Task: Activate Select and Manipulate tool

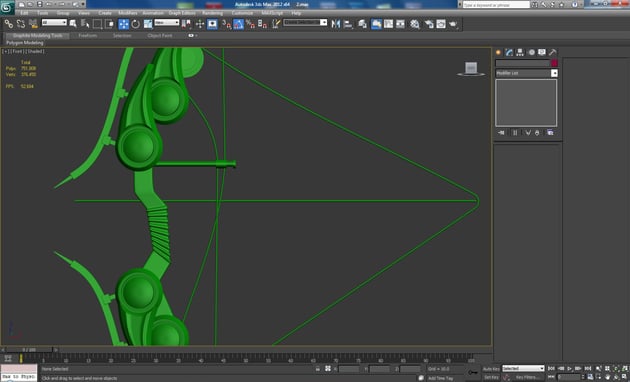Action: (200, 24)
